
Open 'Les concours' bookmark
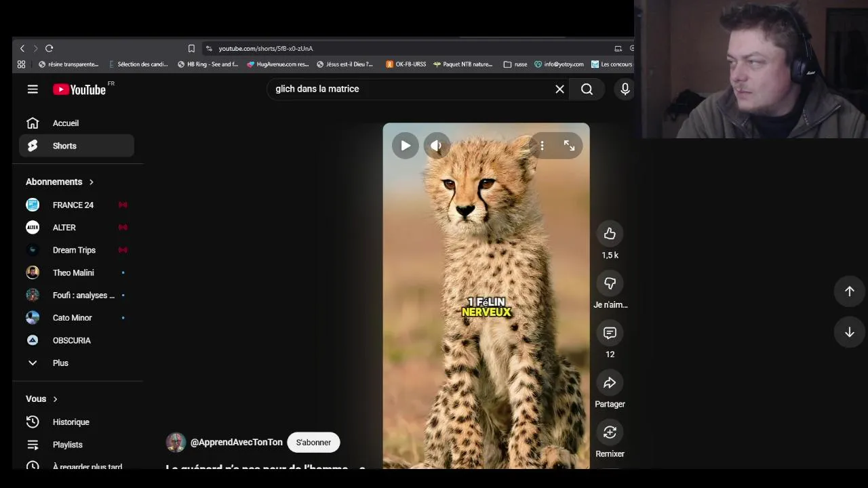(612, 64)
